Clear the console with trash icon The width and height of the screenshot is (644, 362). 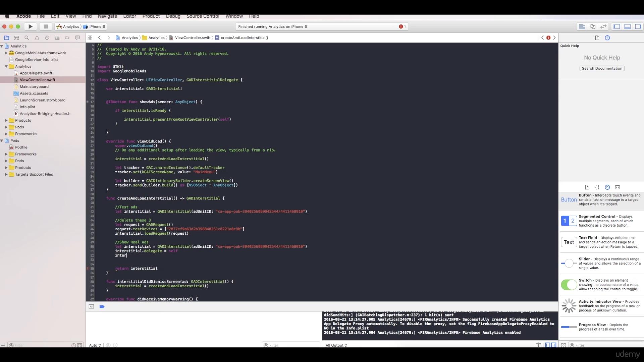coord(538,345)
